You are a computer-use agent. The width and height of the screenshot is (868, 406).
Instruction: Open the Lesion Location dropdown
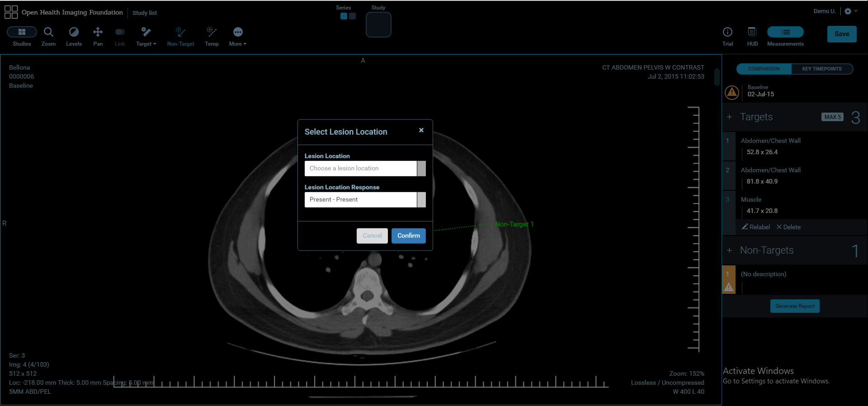tap(365, 169)
